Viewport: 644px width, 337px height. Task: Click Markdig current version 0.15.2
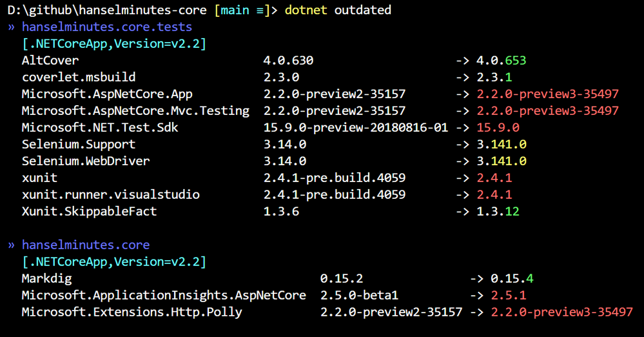pos(342,278)
